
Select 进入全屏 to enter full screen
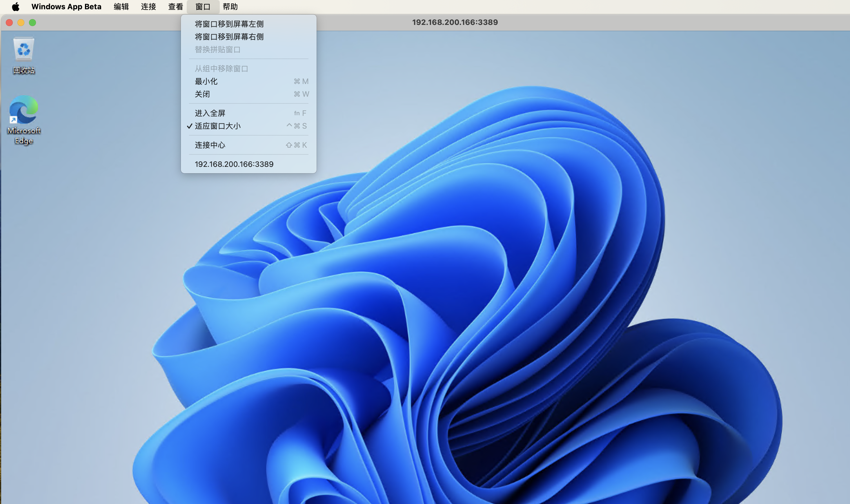[x=210, y=113]
